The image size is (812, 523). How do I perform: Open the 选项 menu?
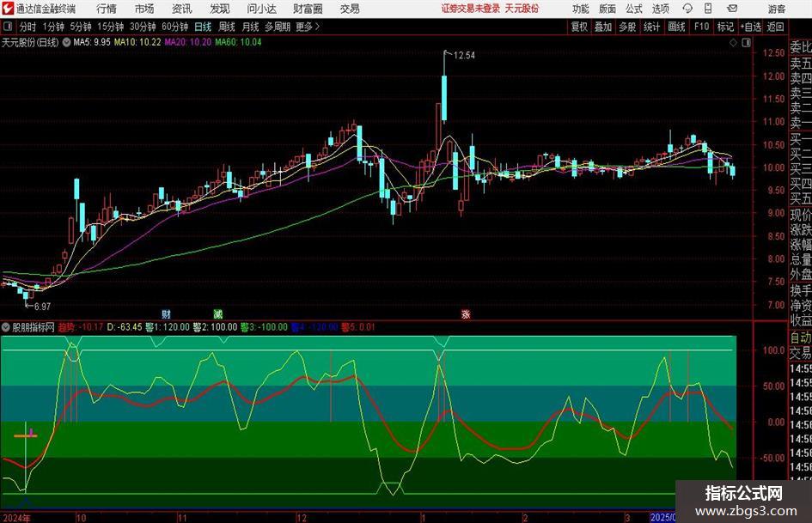660,9
